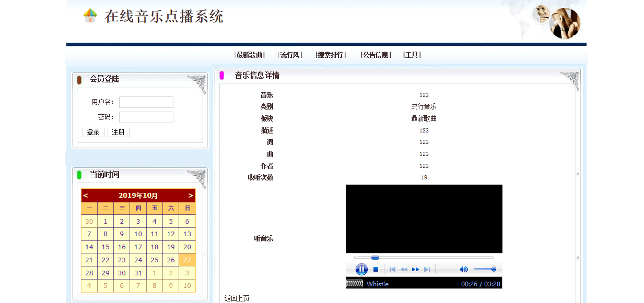
Task: Open the 公告信息 menu
Action: tap(376, 55)
